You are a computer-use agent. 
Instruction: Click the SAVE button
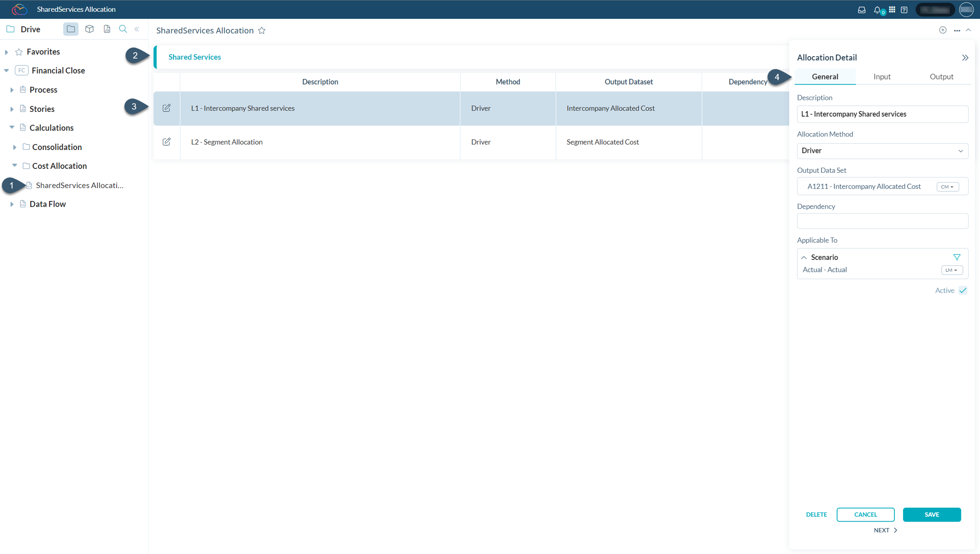932,514
